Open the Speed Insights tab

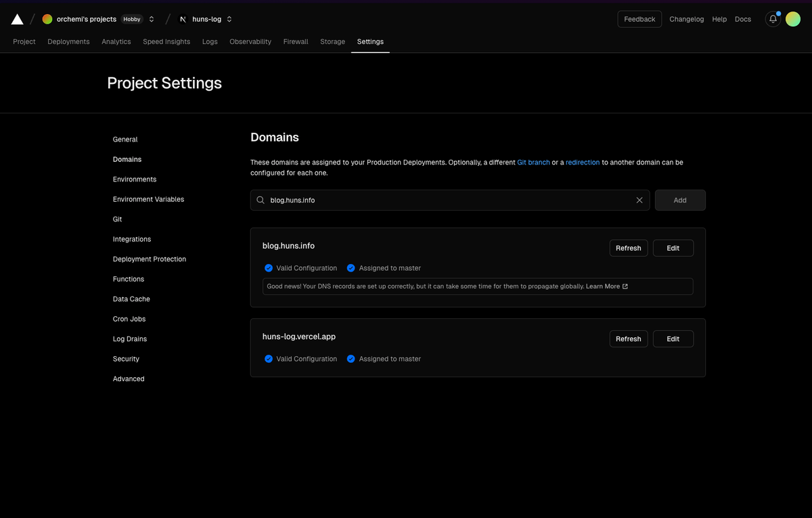(166, 41)
